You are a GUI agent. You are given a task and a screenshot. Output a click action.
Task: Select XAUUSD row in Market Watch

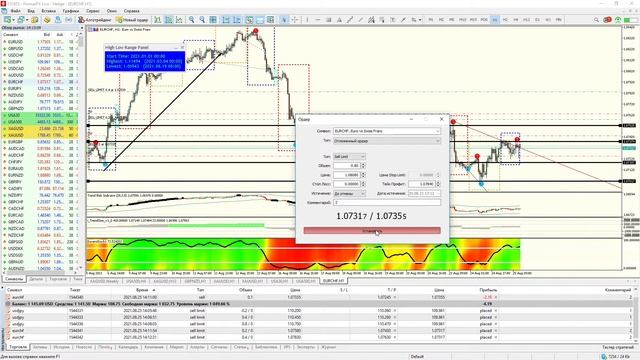[40, 135]
